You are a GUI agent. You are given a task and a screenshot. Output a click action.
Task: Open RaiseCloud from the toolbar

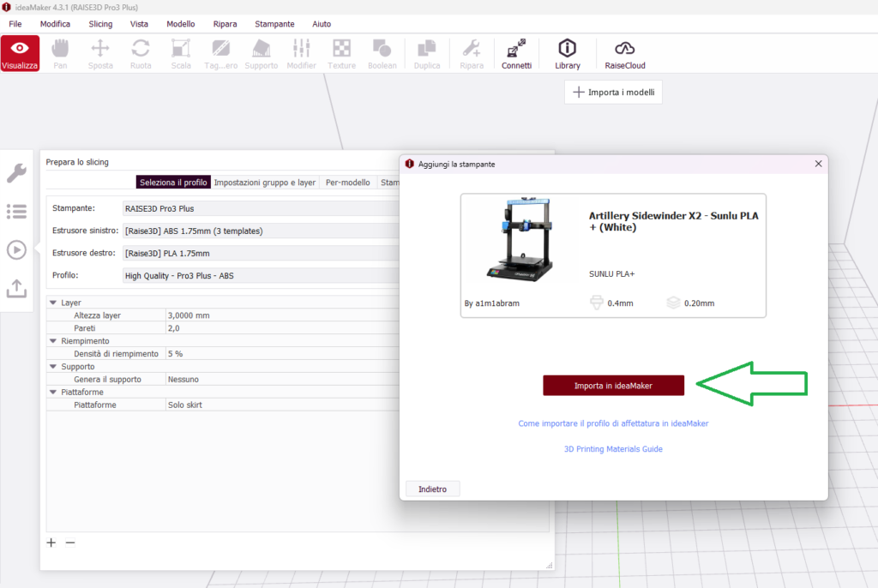pyautogui.click(x=625, y=53)
